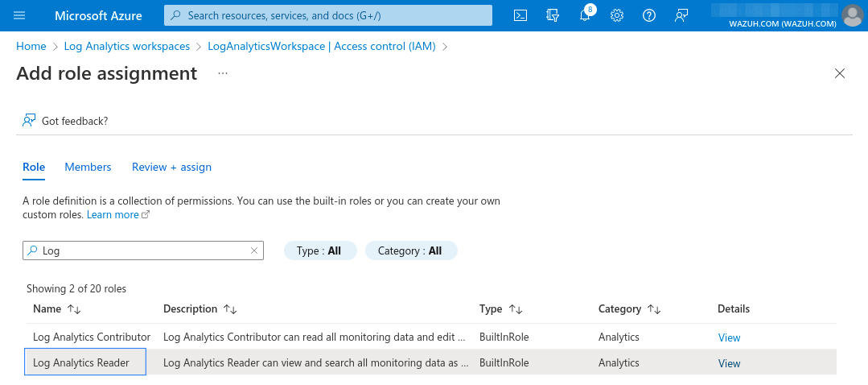Clear the role search box with X
The height and width of the screenshot is (385, 868).
coord(254,250)
